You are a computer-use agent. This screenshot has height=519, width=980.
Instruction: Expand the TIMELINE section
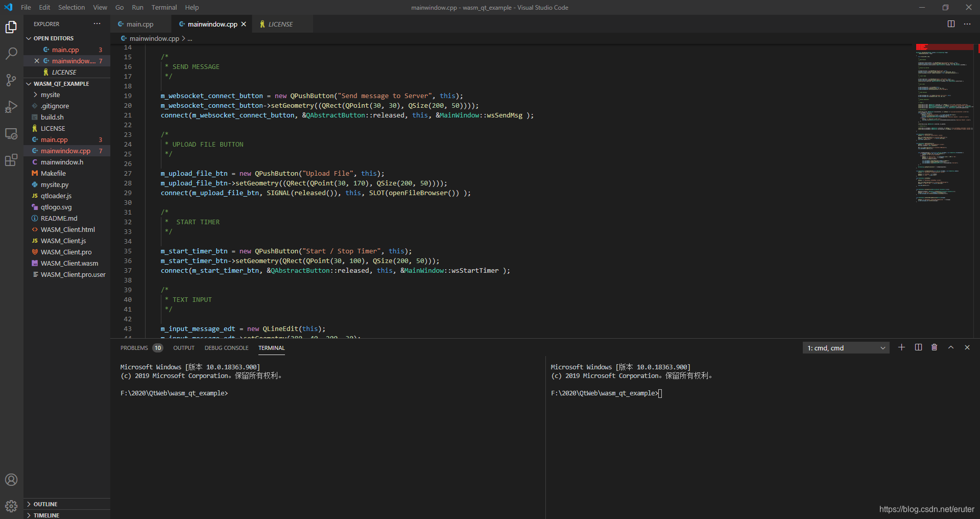[67, 515]
